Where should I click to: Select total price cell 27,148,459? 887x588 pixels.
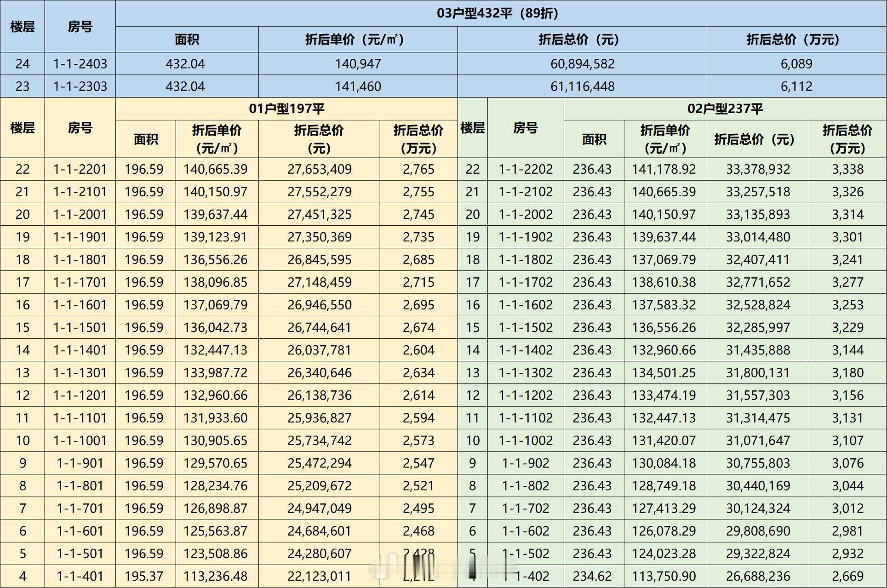coord(319,282)
